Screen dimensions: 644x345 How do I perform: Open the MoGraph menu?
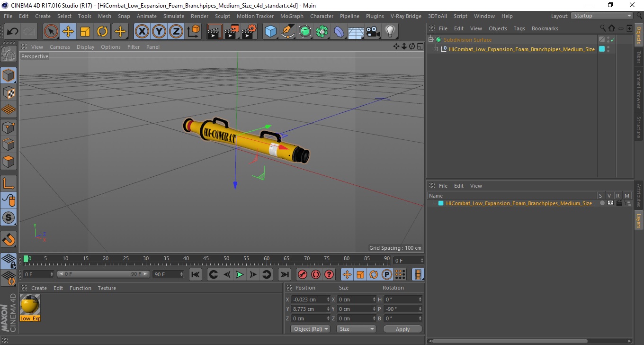(292, 16)
